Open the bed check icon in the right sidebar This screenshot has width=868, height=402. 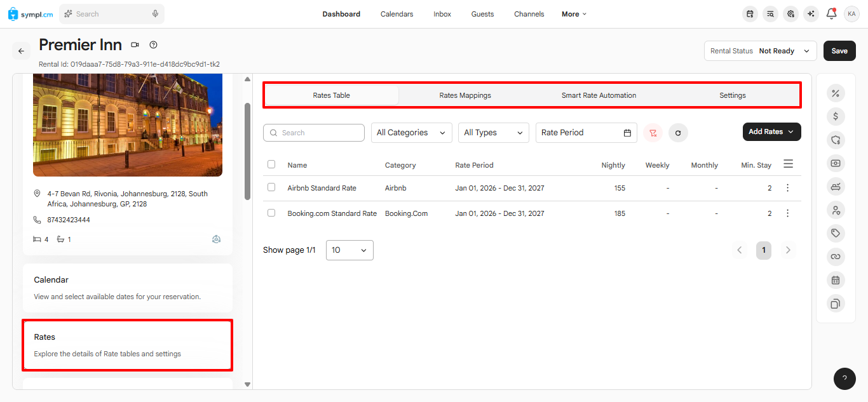836,187
